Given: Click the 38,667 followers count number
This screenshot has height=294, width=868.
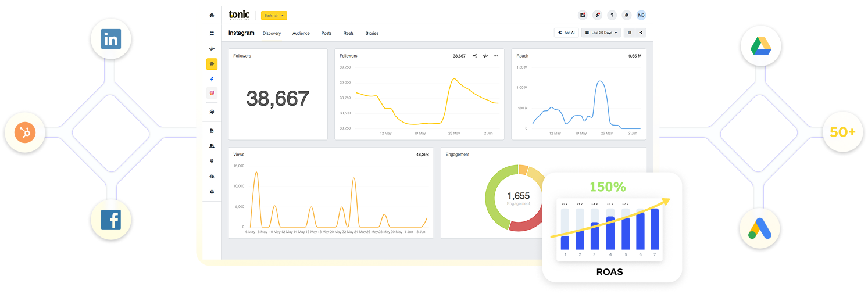Looking at the screenshot, I should click(x=278, y=99).
